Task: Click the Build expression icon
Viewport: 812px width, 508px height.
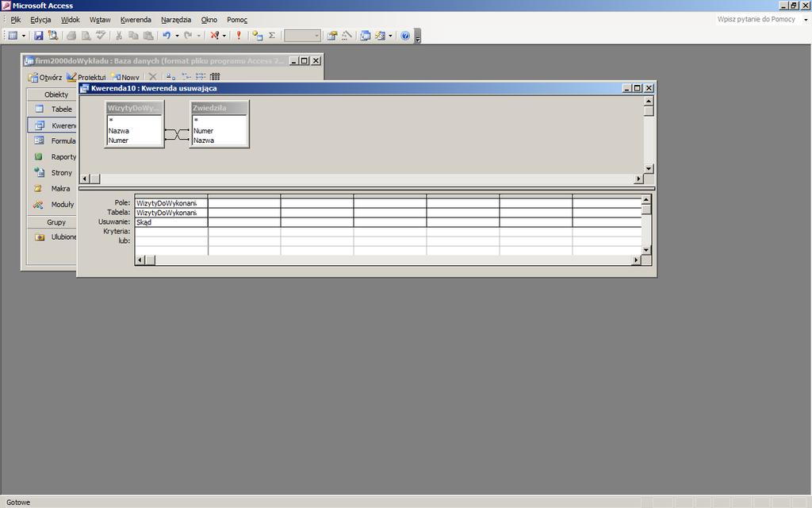Action: (347, 35)
